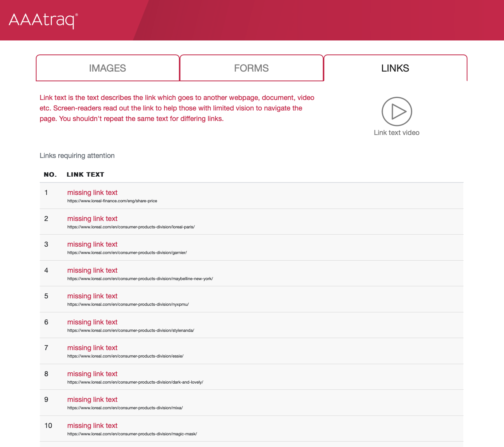Screen dimensions: 504x447
Task: Click row number 10 cell
Action: tap(48, 426)
